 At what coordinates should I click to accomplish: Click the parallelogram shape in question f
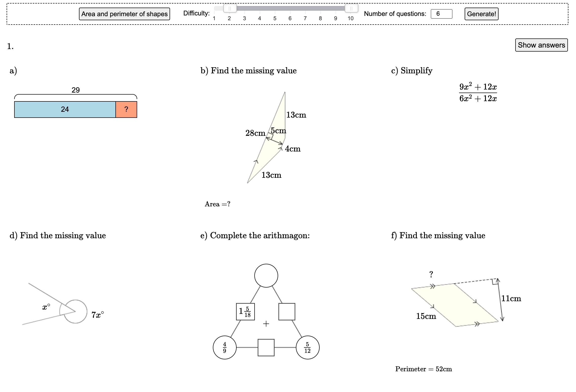(455, 305)
